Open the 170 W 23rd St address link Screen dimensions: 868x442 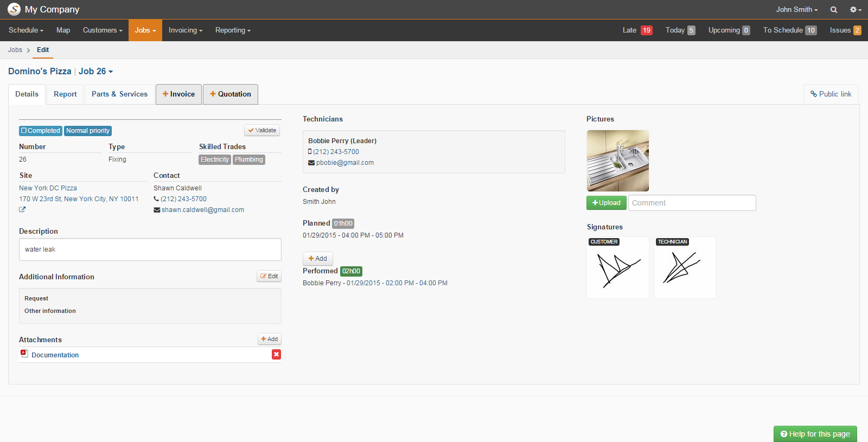click(x=79, y=199)
